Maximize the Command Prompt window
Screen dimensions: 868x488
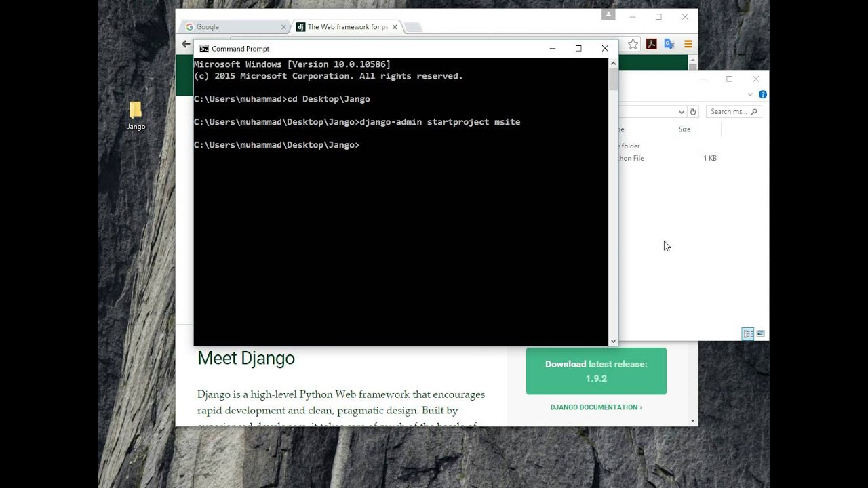578,48
